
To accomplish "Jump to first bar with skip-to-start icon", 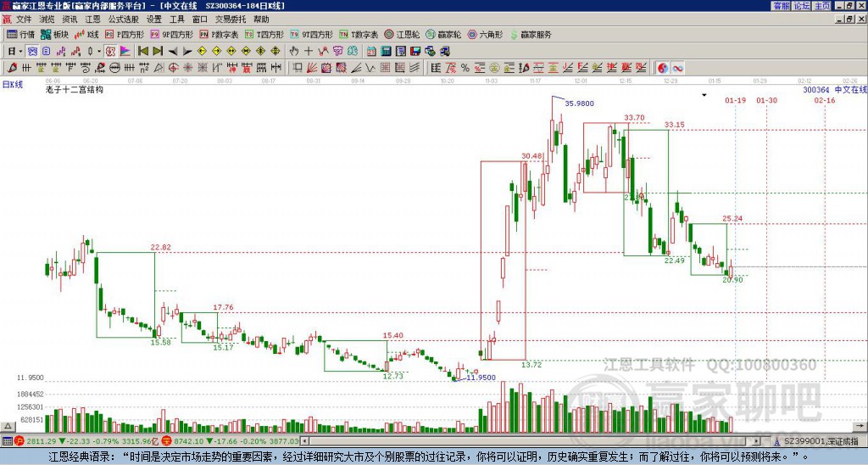I will 142,52.
